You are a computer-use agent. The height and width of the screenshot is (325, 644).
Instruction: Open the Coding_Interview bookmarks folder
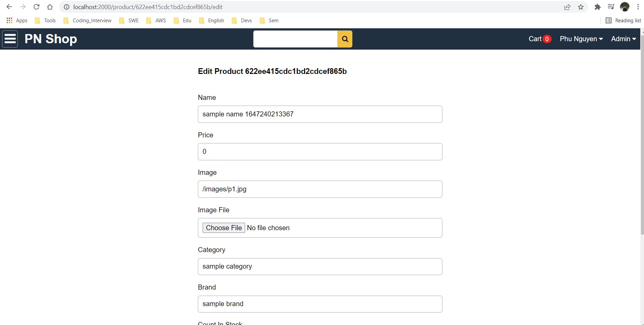(87, 21)
